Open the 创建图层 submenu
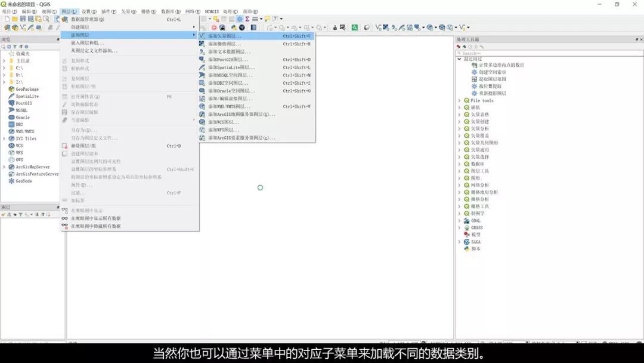 [x=130, y=27]
